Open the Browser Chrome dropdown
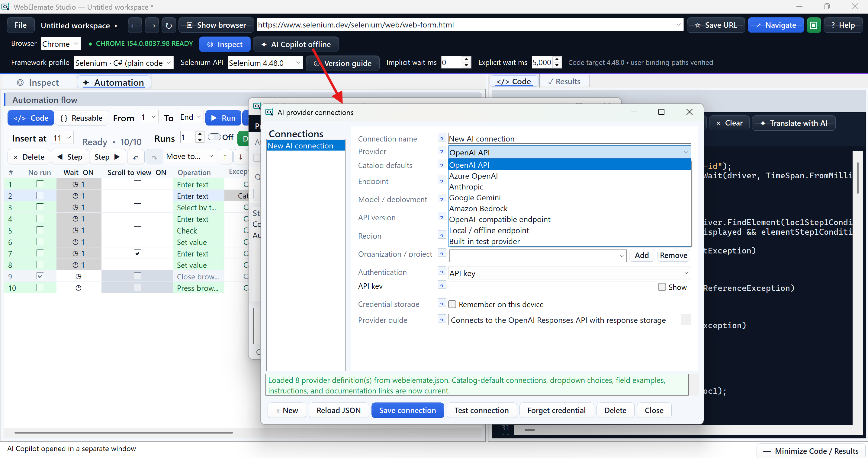The width and height of the screenshot is (868, 458). [x=61, y=44]
